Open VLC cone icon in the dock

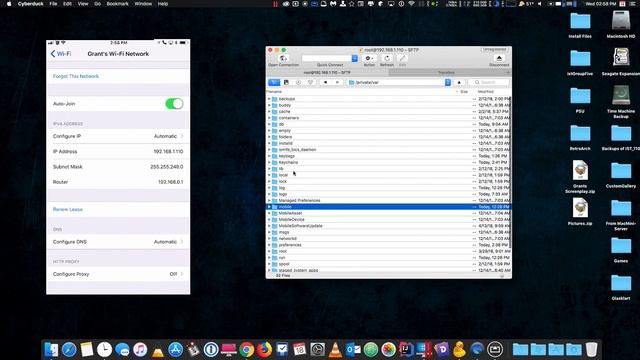pyautogui.click(x=335, y=349)
